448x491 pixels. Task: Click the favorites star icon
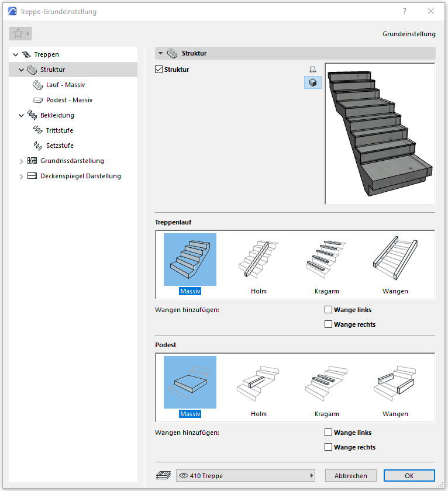pos(18,34)
